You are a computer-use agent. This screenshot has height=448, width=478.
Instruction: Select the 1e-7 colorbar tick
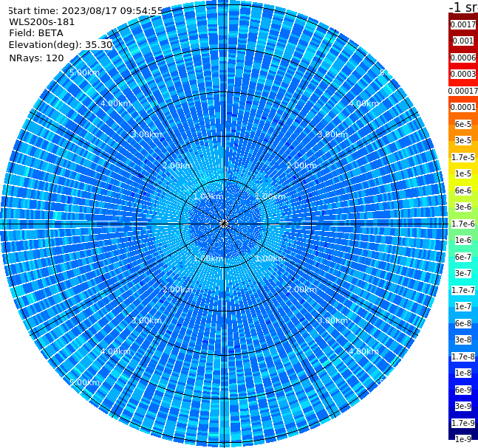click(463, 306)
